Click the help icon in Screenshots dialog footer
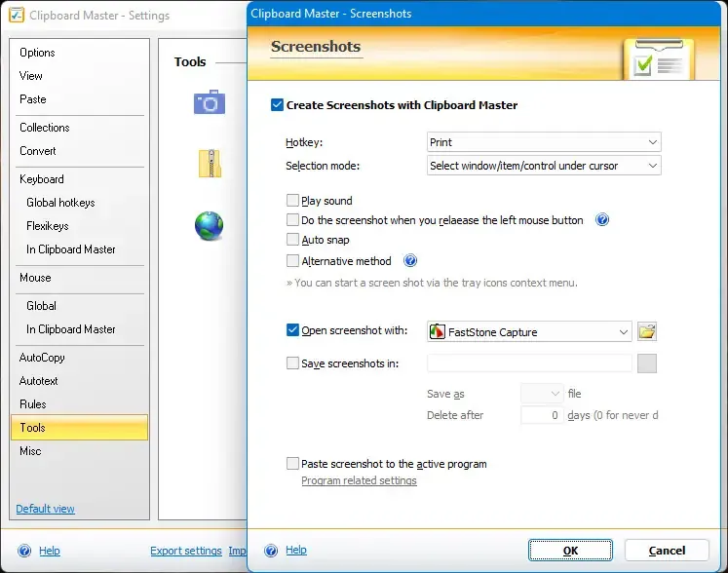The height and width of the screenshot is (573, 728). [271, 551]
